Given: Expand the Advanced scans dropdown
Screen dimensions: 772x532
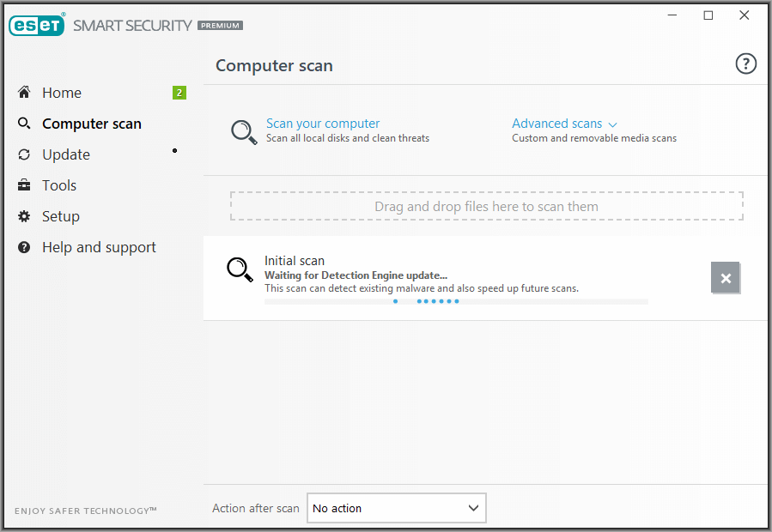Looking at the screenshot, I should (x=564, y=123).
